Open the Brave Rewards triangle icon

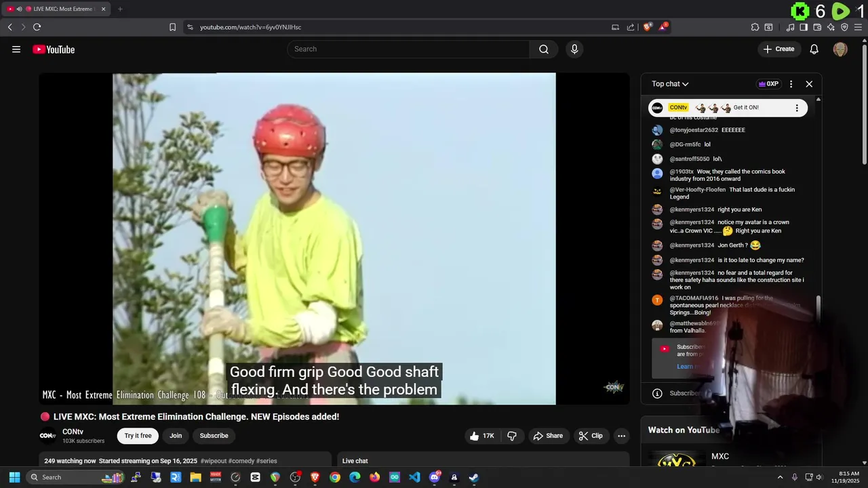point(663,27)
